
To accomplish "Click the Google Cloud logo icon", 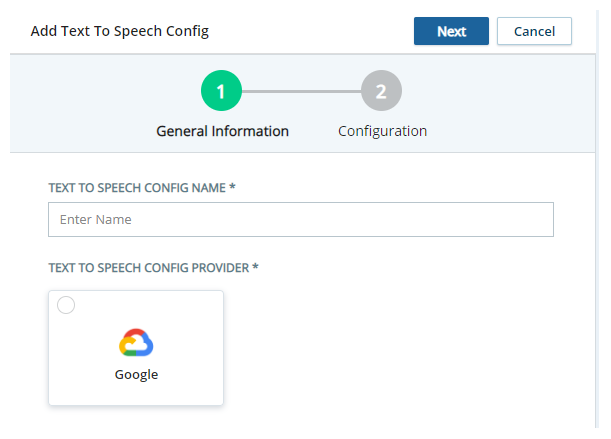I will [x=136, y=343].
